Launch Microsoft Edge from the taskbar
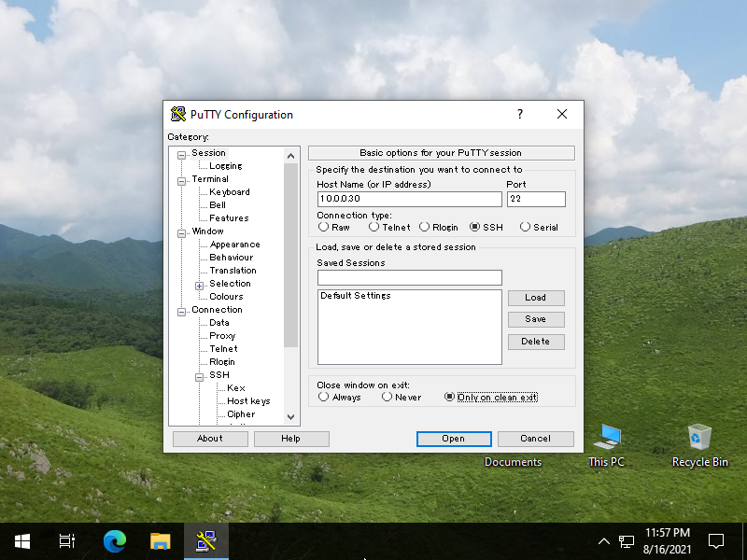 click(x=115, y=541)
